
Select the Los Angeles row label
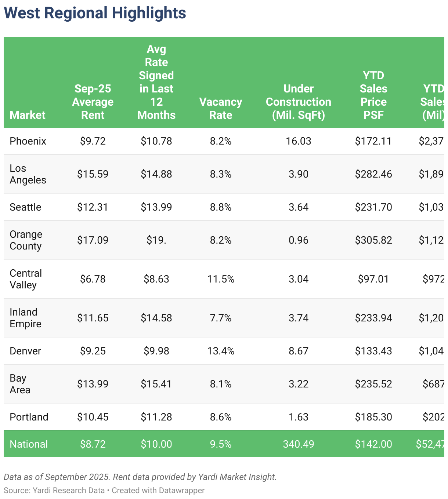28,174
